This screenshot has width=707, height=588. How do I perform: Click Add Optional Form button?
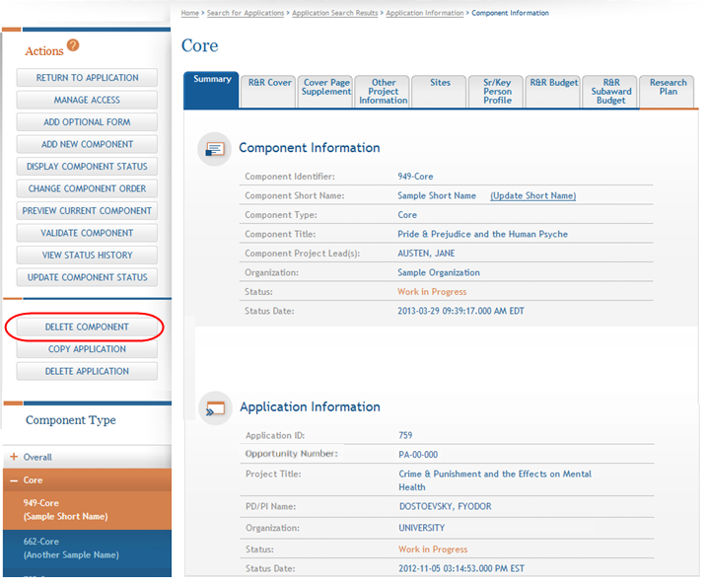(87, 121)
